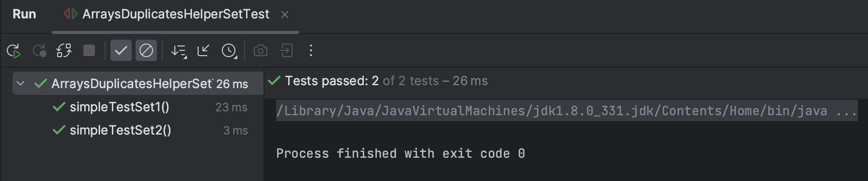Click the Rerun failed tests icon

tap(39, 50)
